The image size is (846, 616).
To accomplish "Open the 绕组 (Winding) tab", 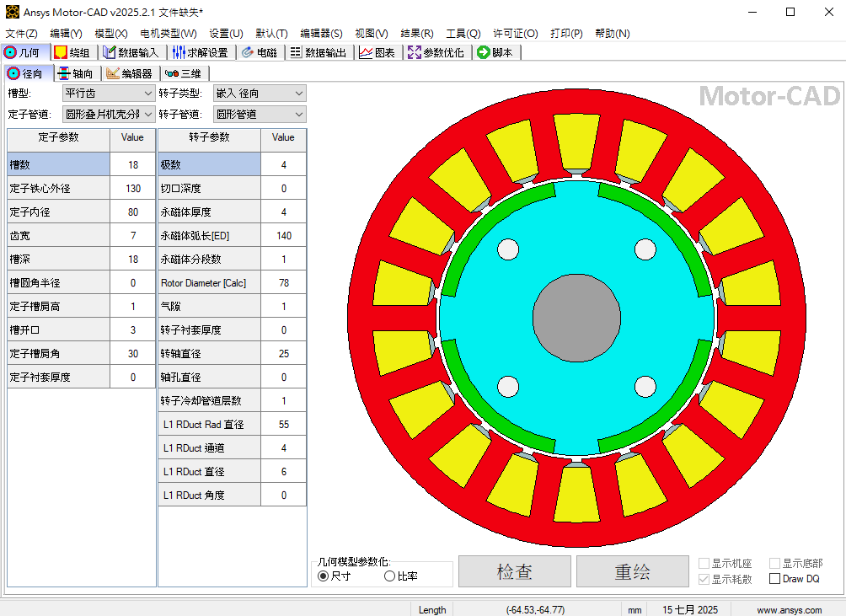I will point(72,52).
